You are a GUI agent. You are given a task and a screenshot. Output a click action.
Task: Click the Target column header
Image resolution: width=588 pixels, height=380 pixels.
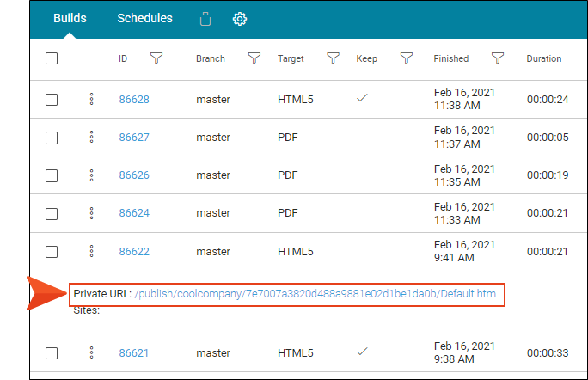[x=291, y=59]
